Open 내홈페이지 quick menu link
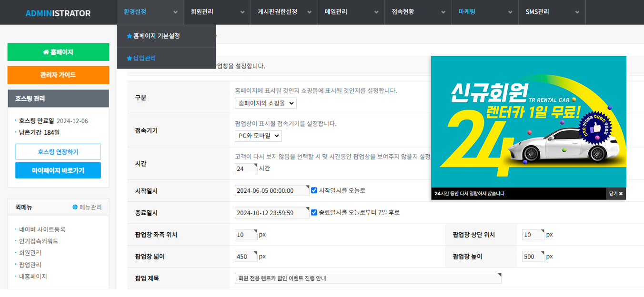644x297 pixels. pyautogui.click(x=33, y=277)
